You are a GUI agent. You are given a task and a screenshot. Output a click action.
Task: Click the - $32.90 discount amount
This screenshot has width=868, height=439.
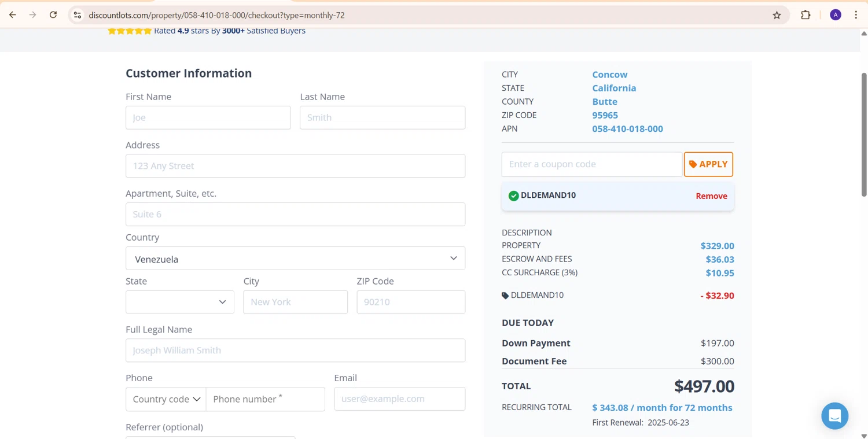[717, 296]
